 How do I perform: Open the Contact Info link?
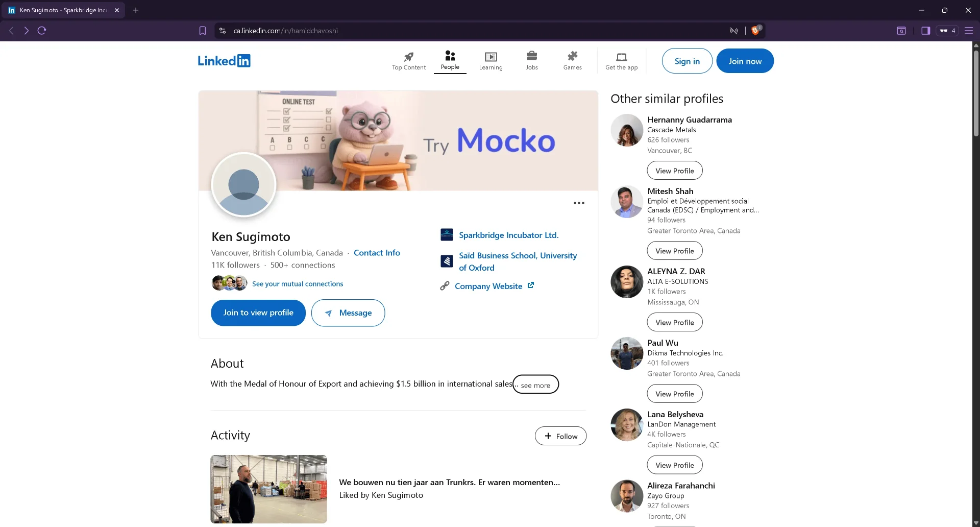coord(377,253)
